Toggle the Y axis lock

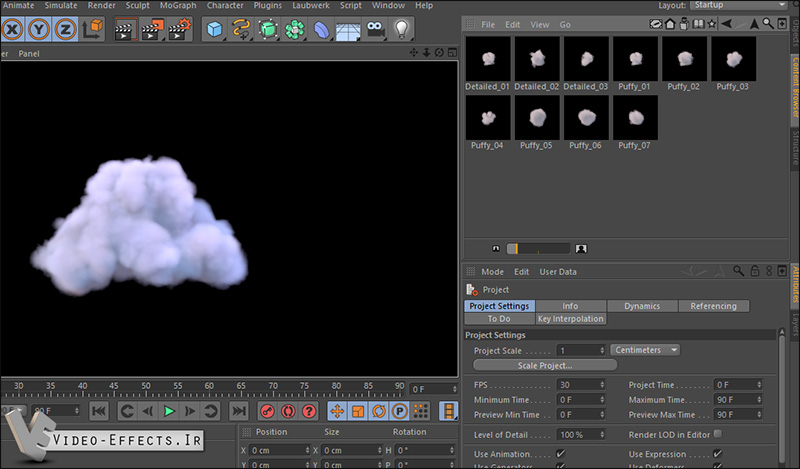pos(39,29)
